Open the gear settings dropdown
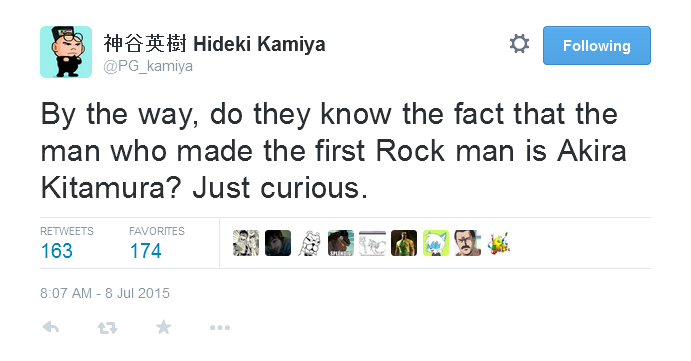691x361 pixels. [519, 44]
